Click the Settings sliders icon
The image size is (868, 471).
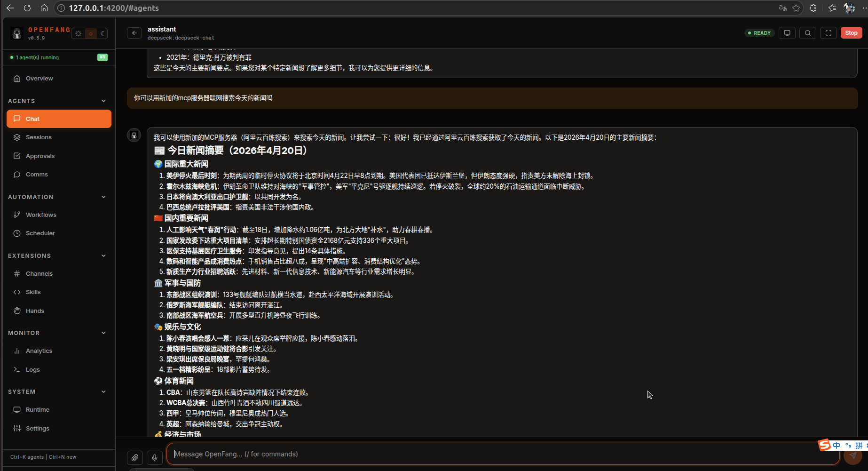(x=17, y=428)
